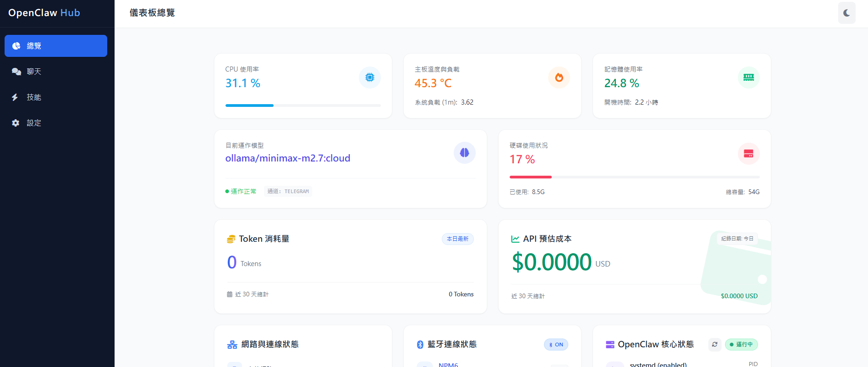Open the 總覽 overview page in the sidebar
Screen dimensions: 868x367
[x=56, y=46]
